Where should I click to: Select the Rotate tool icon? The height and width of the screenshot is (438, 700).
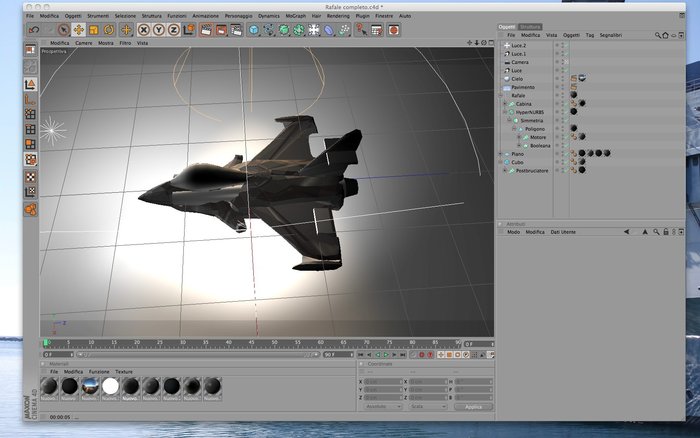[x=108, y=30]
